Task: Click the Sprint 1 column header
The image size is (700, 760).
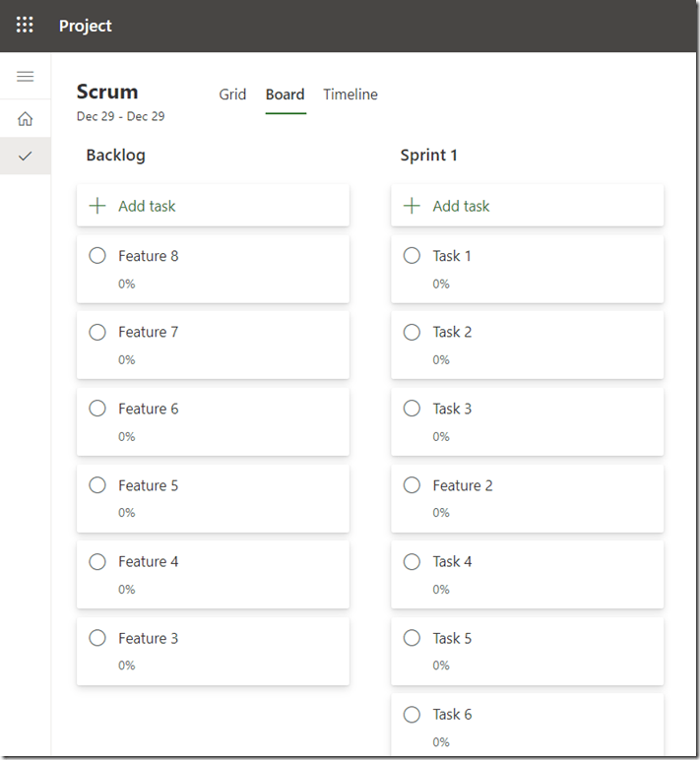Action: [x=428, y=156]
